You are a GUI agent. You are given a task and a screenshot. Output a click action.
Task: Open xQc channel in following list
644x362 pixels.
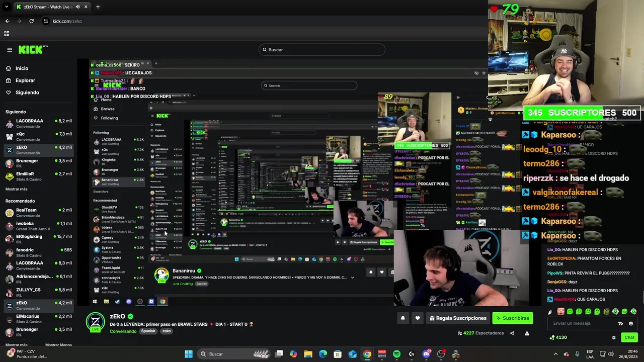(x=39, y=136)
